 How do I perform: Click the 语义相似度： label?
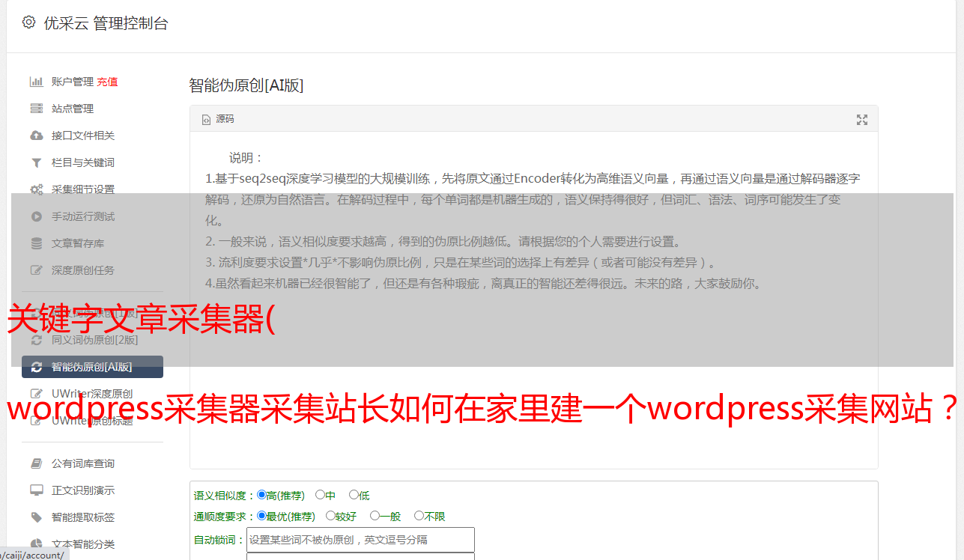[225, 496]
